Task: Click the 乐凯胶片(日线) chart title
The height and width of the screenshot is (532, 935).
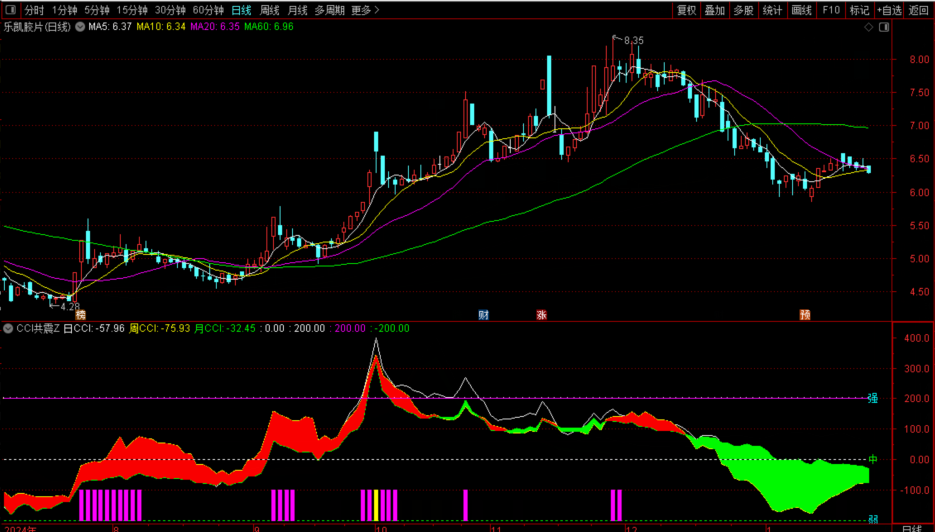Action: coord(37,27)
